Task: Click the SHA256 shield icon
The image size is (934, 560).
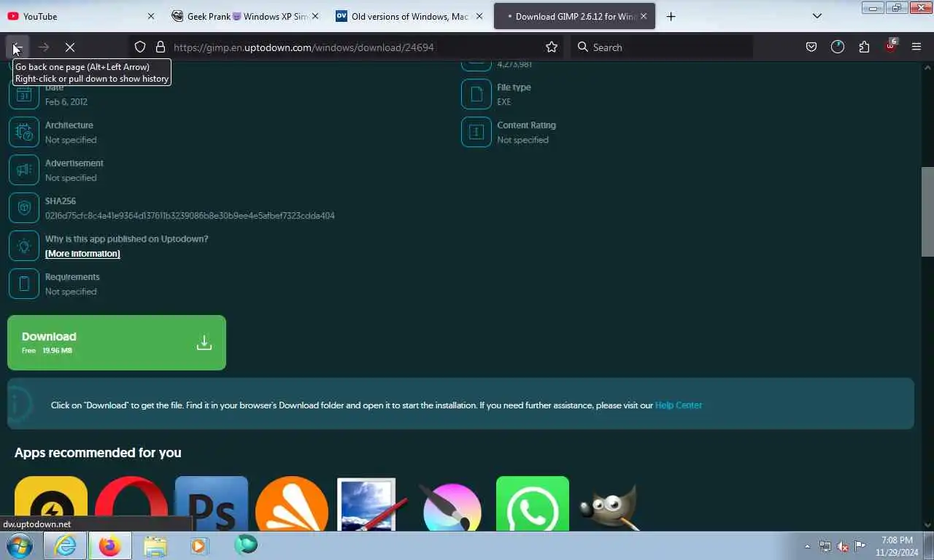Action: coord(24,208)
